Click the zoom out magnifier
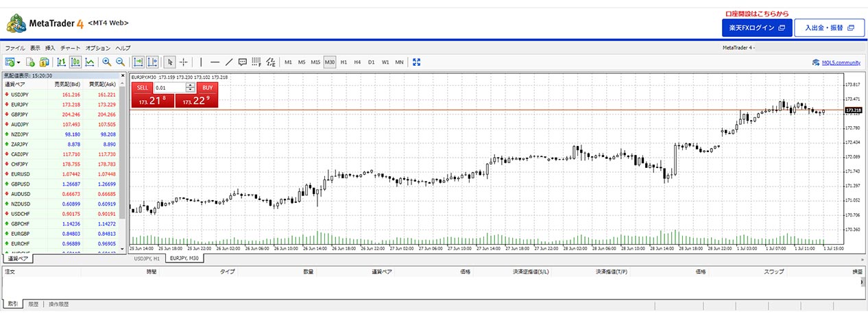The height and width of the screenshot is (318, 868). [x=120, y=62]
